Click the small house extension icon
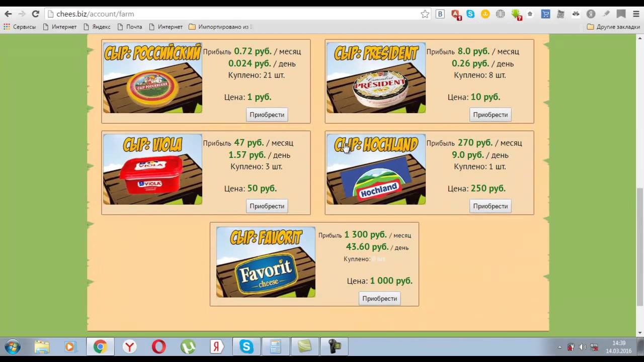The width and height of the screenshot is (644, 362). (x=530, y=14)
